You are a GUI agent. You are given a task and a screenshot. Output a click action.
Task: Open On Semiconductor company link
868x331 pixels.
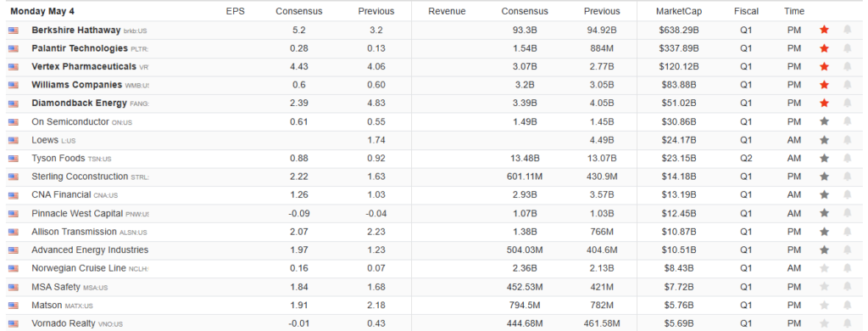tap(70, 122)
